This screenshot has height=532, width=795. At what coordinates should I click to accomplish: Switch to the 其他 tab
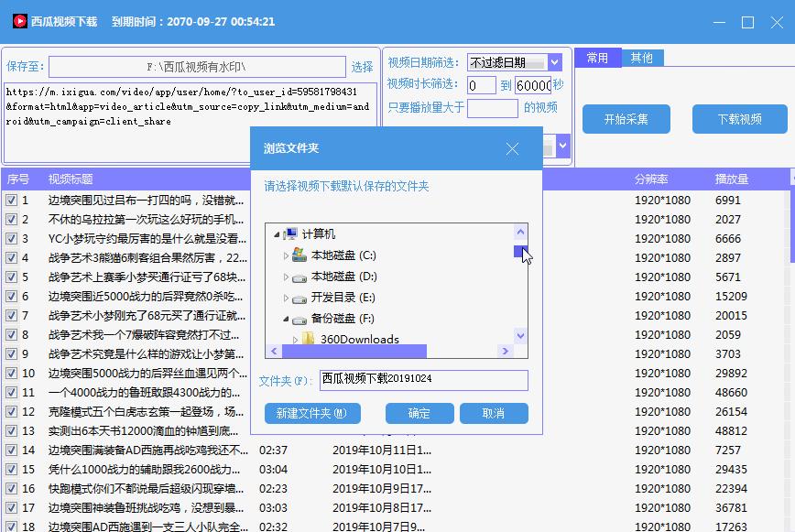(642, 58)
